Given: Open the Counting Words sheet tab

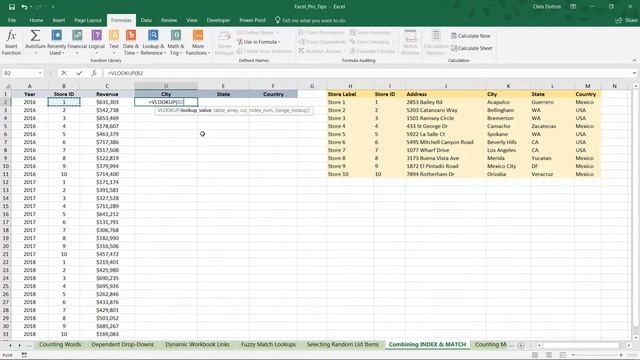Looking at the screenshot, I should 60,344.
